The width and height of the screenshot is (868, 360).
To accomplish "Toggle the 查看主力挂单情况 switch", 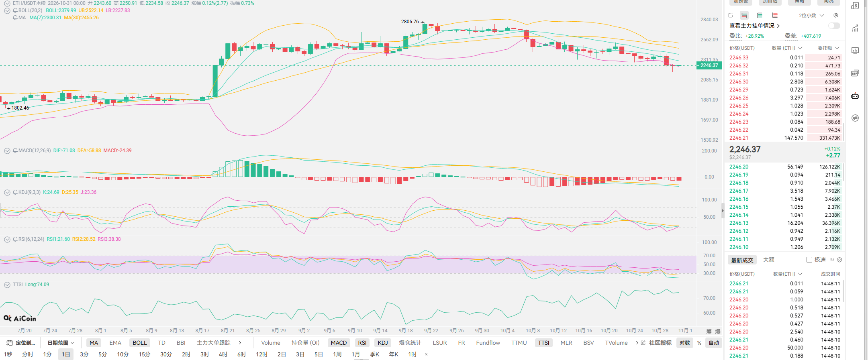I will (834, 26).
